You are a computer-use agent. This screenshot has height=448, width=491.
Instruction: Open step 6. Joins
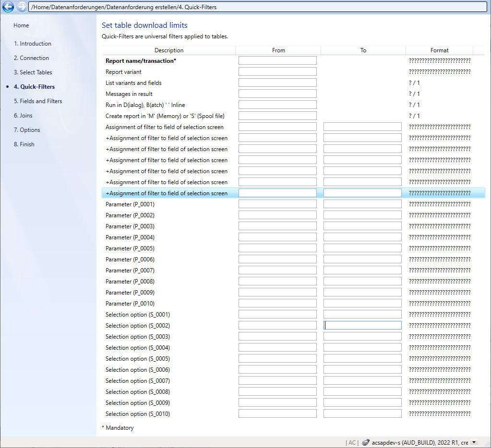pos(23,116)
